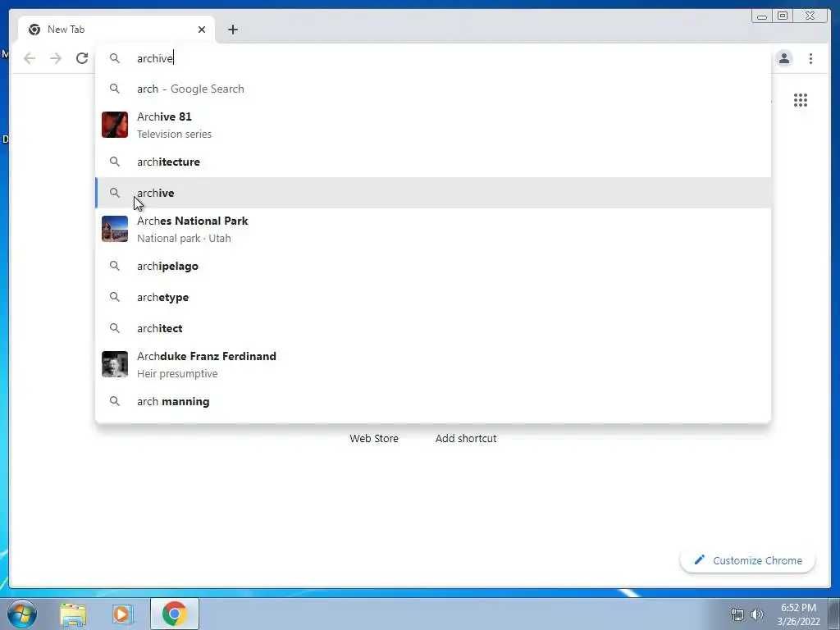
Task: Choose Arches National Park suggestion
Action: click(433, 230)
